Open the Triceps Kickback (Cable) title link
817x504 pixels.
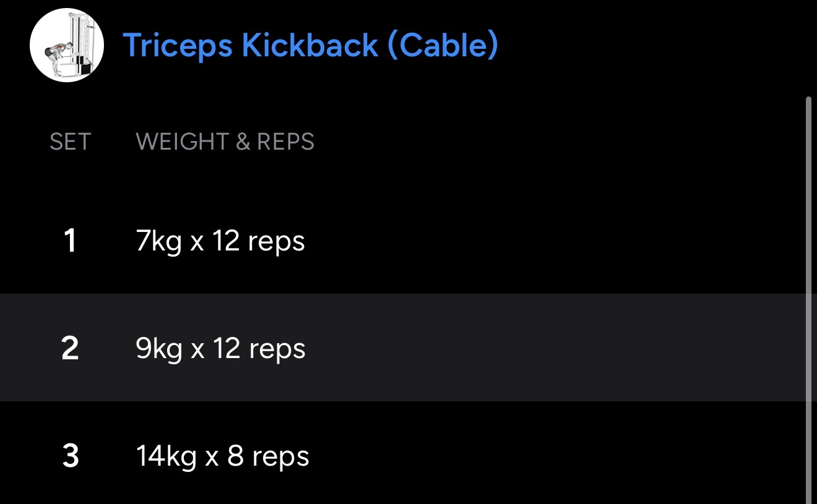click(x=310, y=45)
